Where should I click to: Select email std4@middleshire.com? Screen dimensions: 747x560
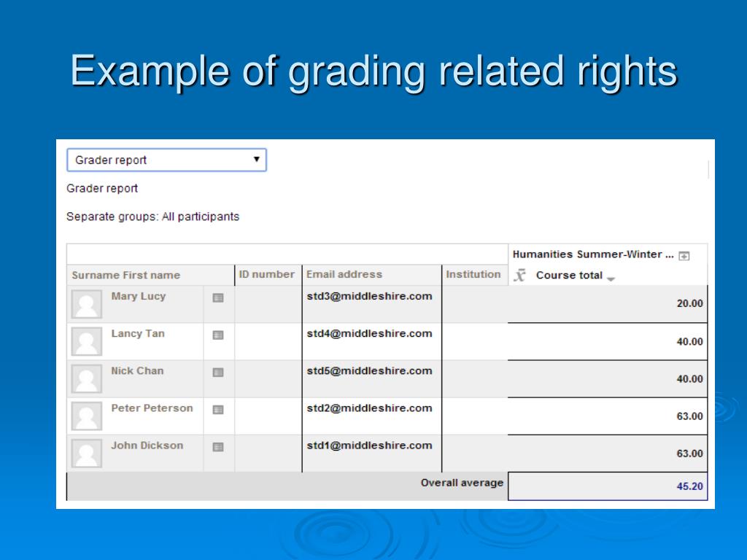pos(369,334)
